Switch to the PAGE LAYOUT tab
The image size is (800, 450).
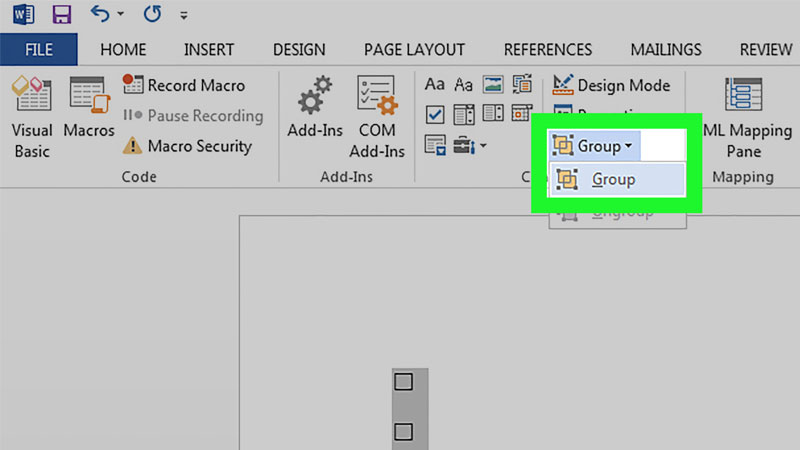click(414, 49)
